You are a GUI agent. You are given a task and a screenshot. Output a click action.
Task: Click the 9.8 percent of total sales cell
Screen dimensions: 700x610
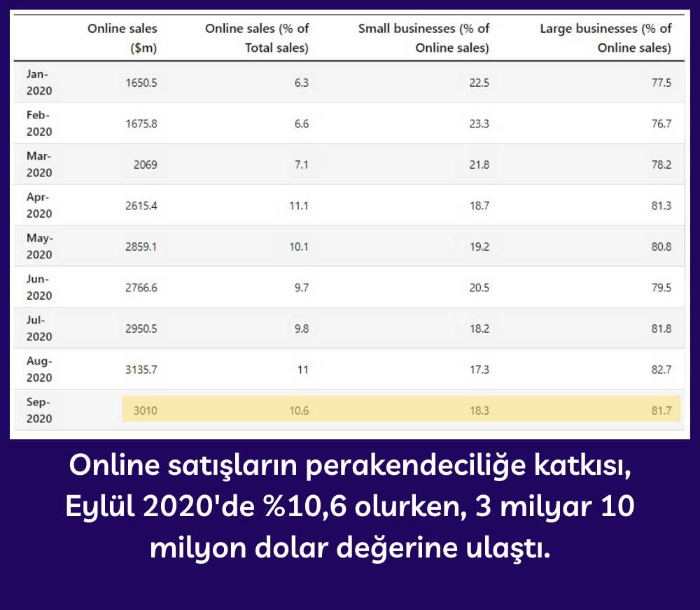click(x=302, y=328)
